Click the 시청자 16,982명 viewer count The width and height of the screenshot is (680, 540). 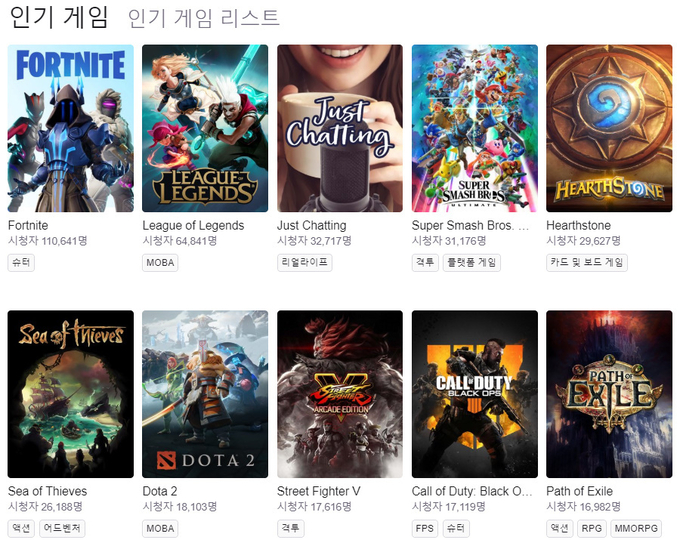point(584,507)
